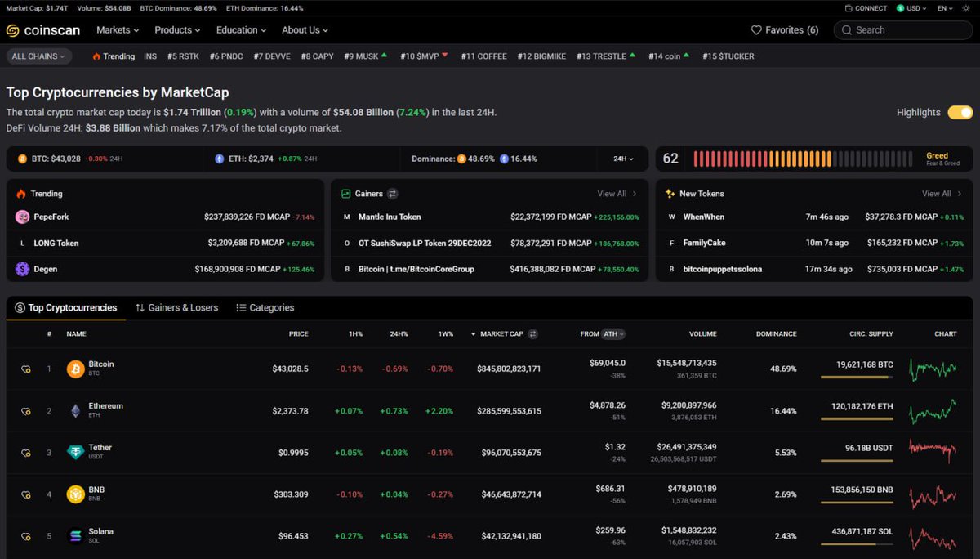Switch to Top Cryptocurrencies tab
980x559 pixels.
[x=65, y=308]
